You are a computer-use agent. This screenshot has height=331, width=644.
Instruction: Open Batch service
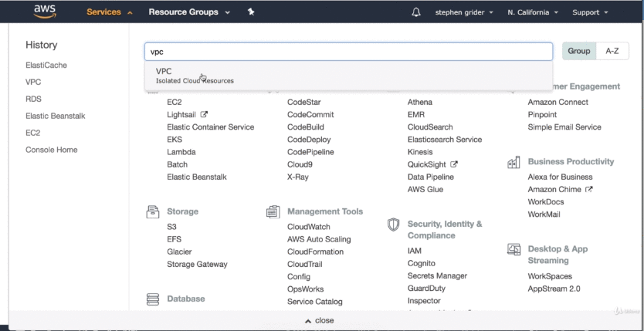coord(177,164)
